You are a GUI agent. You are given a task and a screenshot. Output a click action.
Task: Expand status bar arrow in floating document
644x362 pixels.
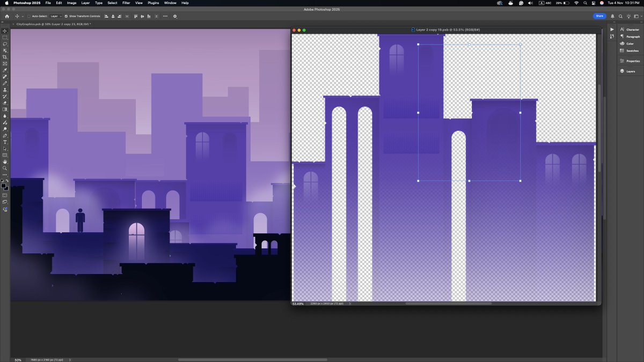pyautogui.click(x=350, y=304)
